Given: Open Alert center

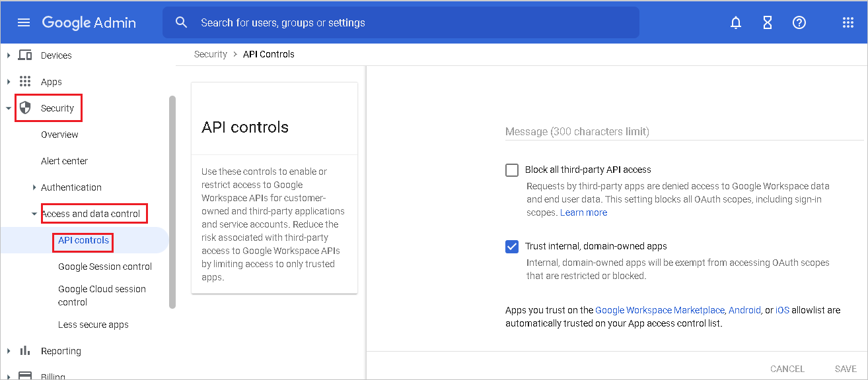Looking at the screenshot, I should click(x=64, y=161).
